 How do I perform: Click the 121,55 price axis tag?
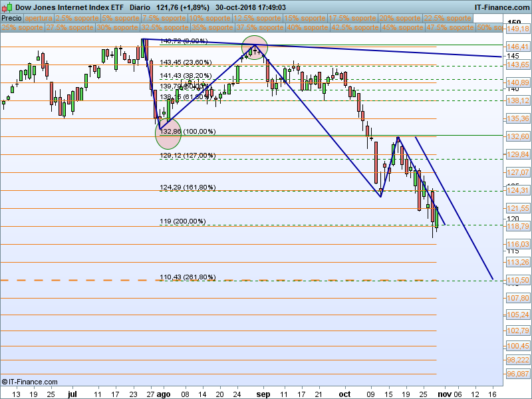[x=518, y=208]
